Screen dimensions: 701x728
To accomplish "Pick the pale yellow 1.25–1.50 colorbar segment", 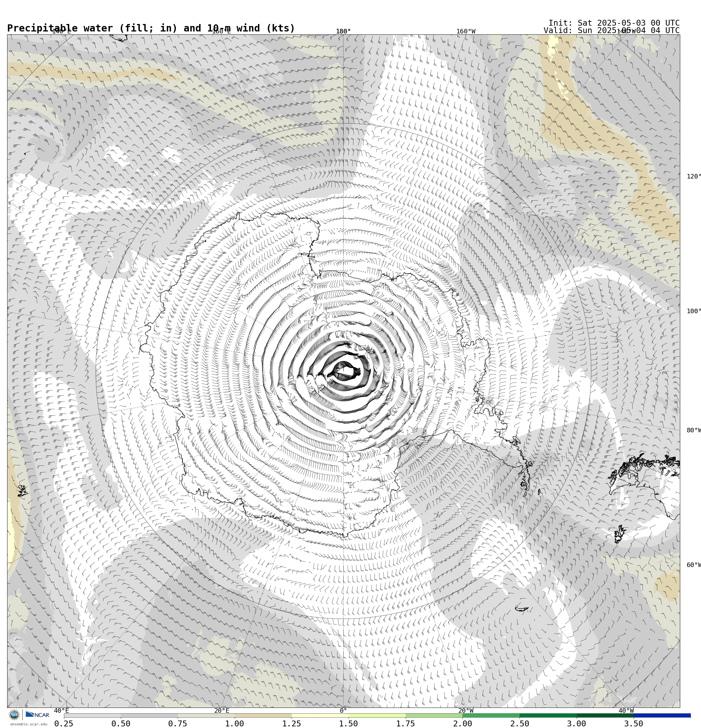I will coord(320,715).
